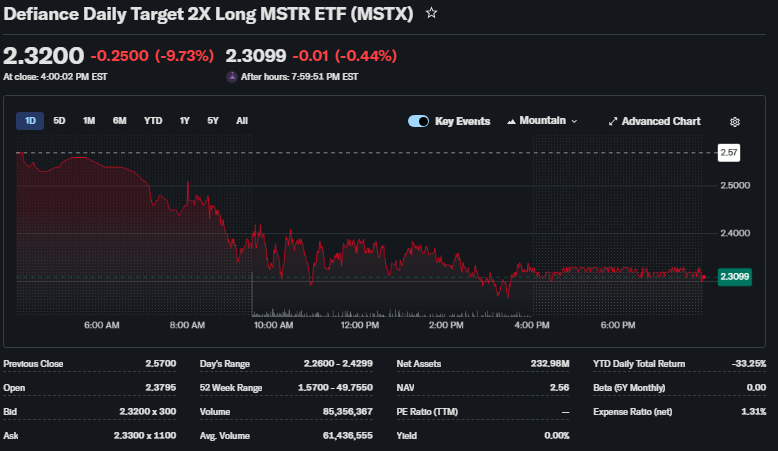Expand the Mountain chart type dropdown
This screenshot has height=451, width=778.
click(543, 121)
